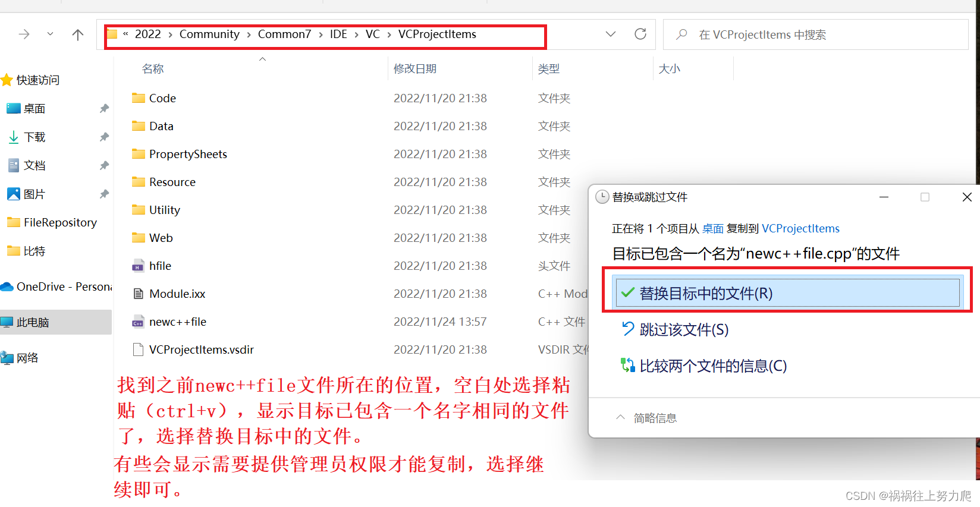Sort files by the 修改日期 column header
The width and height of the screenshot is (980, 507).
(415, 69)
